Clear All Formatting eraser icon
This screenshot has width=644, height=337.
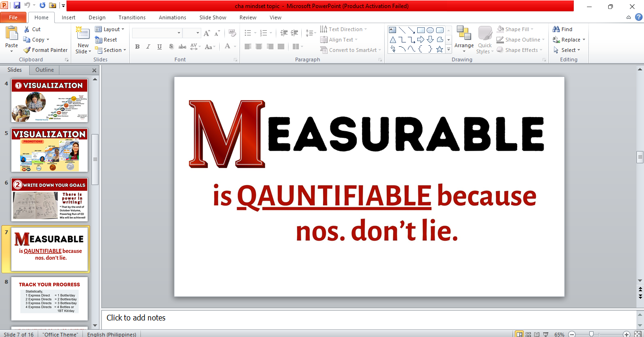tap(232, 33)
